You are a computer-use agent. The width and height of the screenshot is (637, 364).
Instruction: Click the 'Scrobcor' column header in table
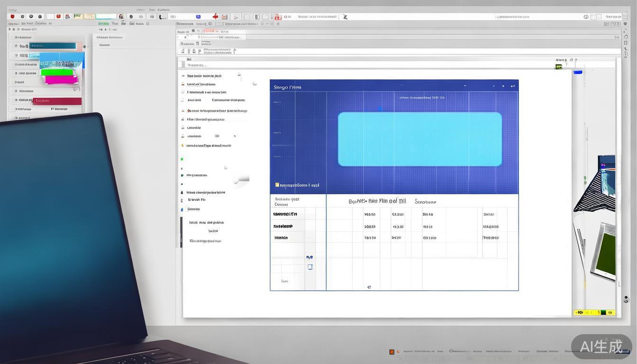click(425, 202)
